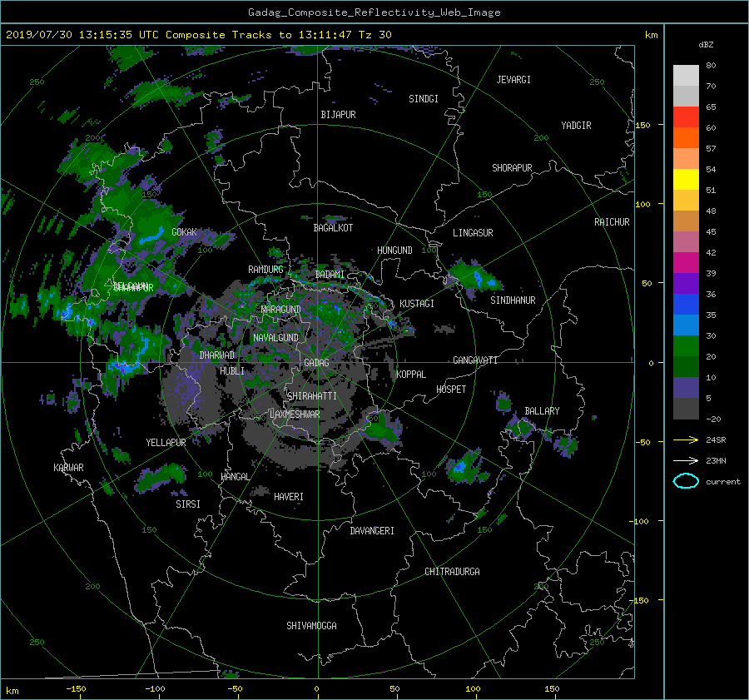Click the SINDGI city label
Screen dimensions: 749x700
tap(424, 99)
